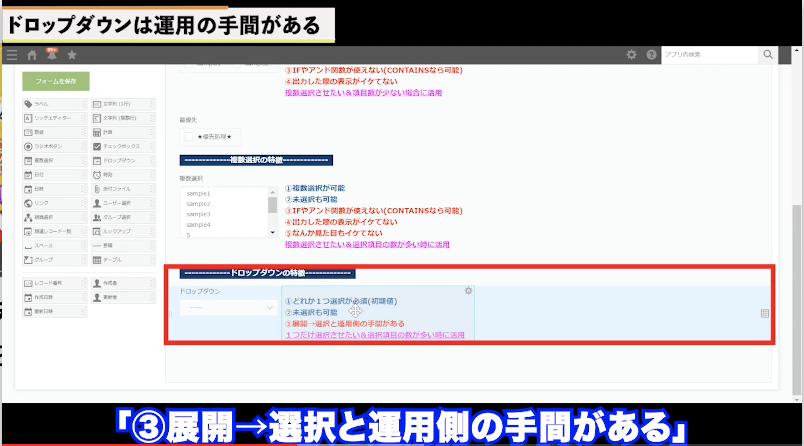Screen dimensions: 804x446
Task: Open the hamburger menu in the header
Action: tap(11, 55)
